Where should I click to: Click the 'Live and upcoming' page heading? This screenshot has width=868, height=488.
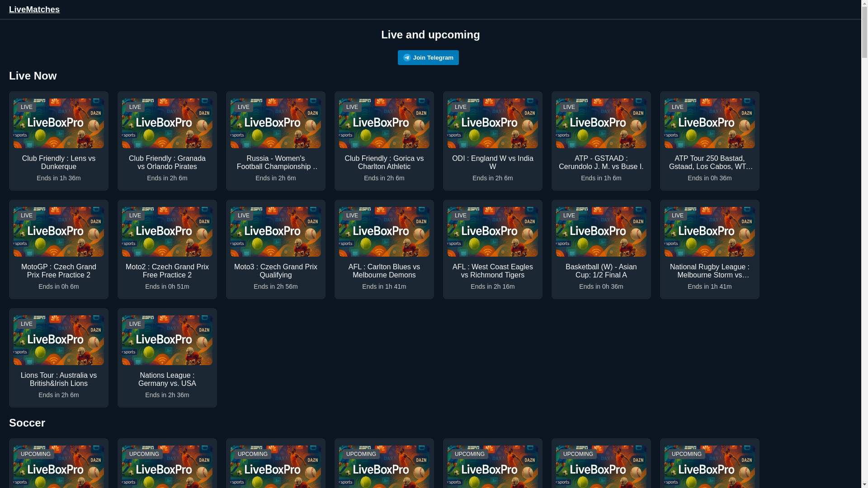coord(430,35)
